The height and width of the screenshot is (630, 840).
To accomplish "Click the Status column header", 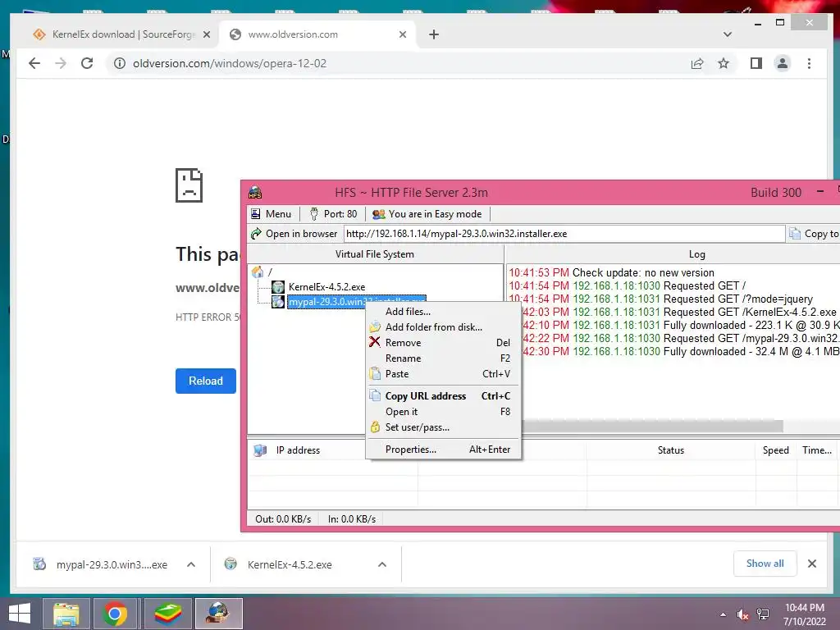I will point(671,450).
